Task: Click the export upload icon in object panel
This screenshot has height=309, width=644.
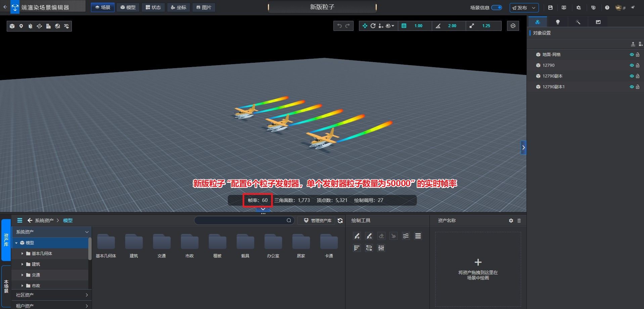Action: tap(633, 44)
